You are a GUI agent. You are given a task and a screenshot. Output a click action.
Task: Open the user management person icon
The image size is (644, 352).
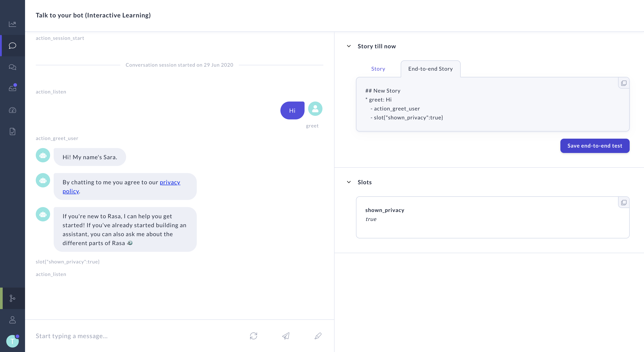[x=13, y=320]
